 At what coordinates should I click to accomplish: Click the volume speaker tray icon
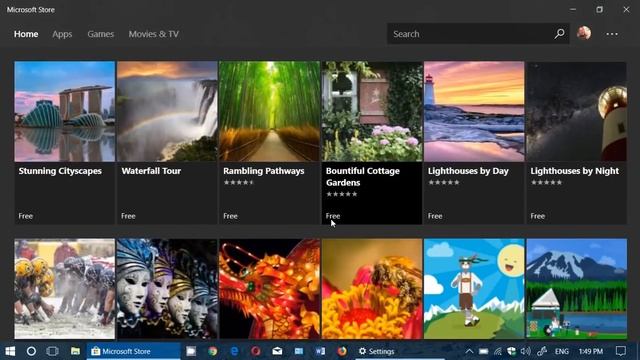(526, 351)
